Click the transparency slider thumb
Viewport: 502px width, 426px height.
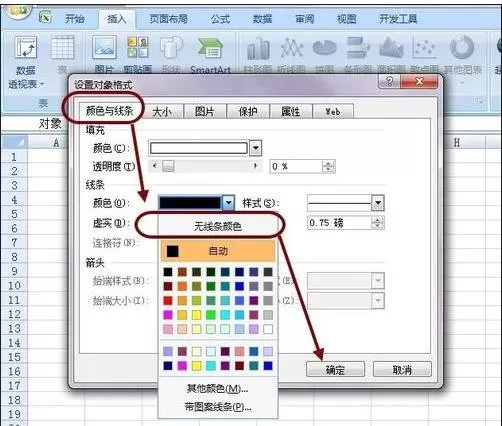pos(168,166)
